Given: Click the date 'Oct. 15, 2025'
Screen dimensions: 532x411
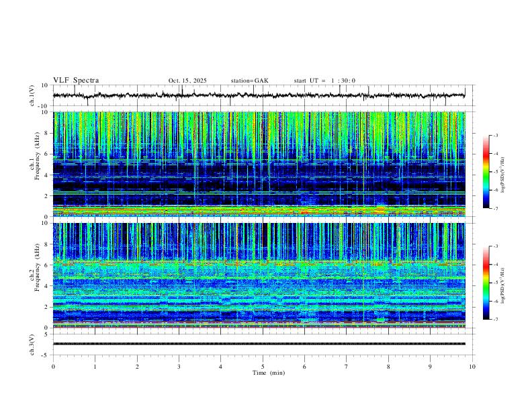Looking at the screenshot, I should [187, 81].
